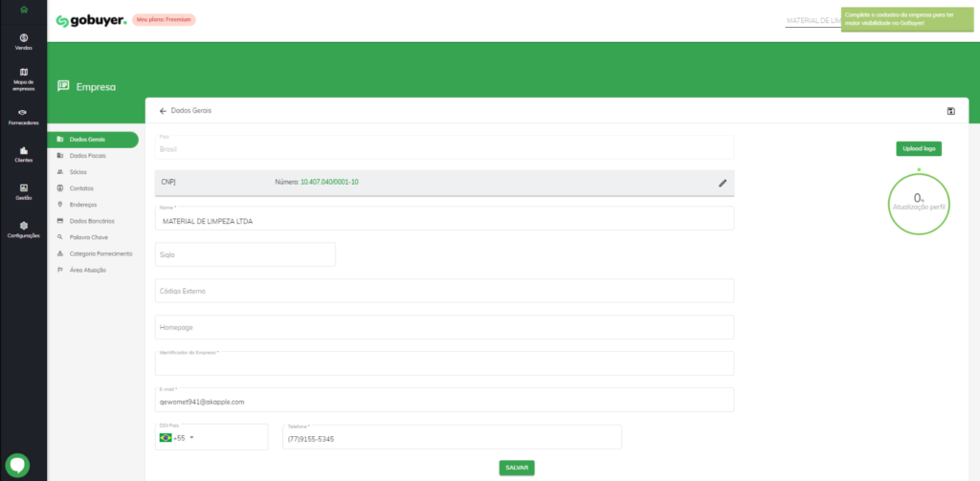Click the profile update progress circle
980x481 pixels.
[x=919, y=204]
